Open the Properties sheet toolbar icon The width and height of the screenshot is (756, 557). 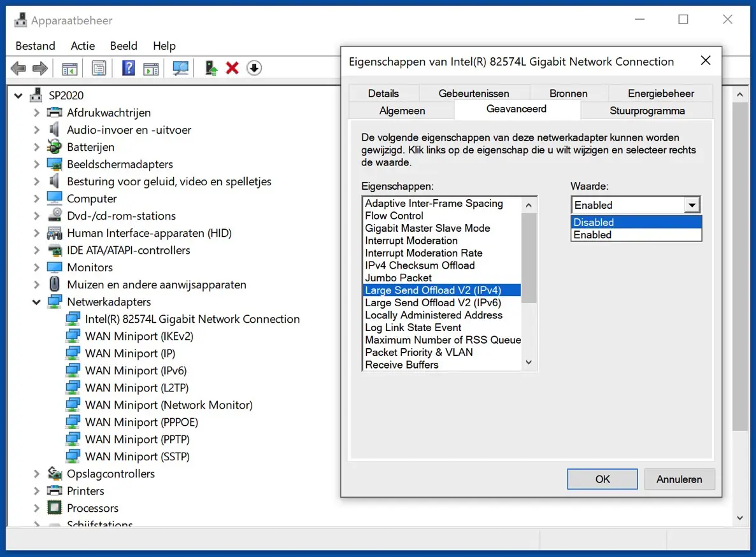(x=99, y=68)
